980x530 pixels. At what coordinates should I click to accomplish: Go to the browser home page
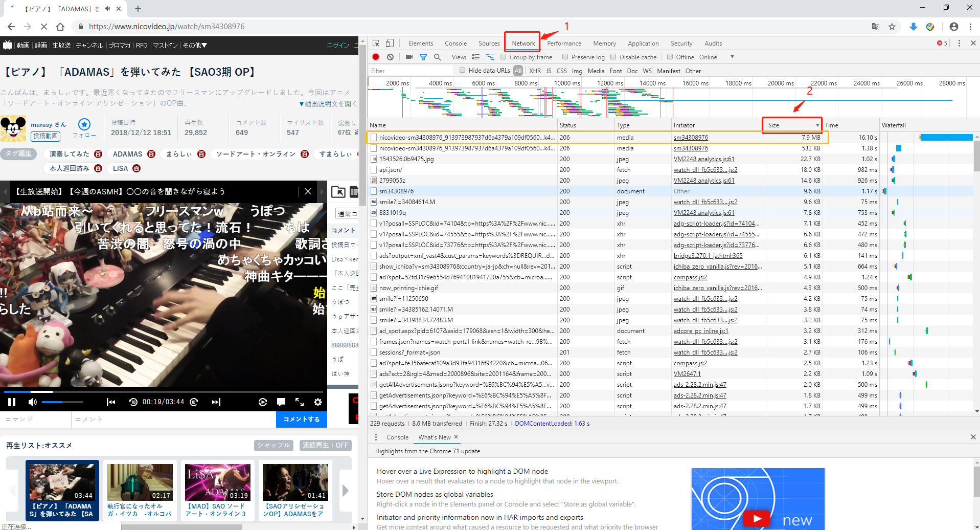point(60,27)
